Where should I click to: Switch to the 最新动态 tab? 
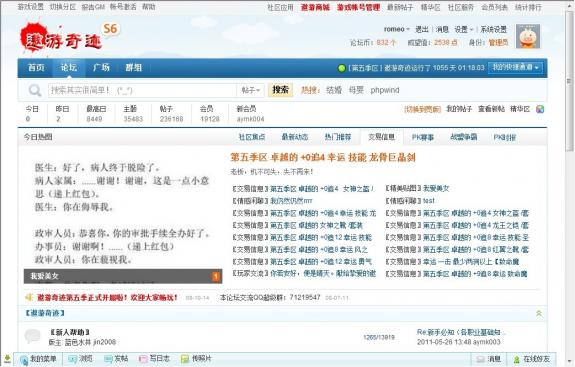294,137
